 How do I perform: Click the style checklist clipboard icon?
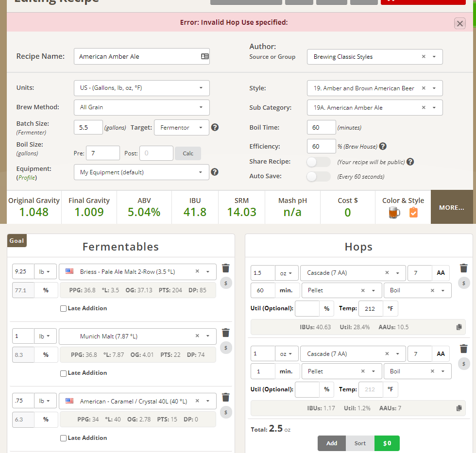[x=413, y=213]
